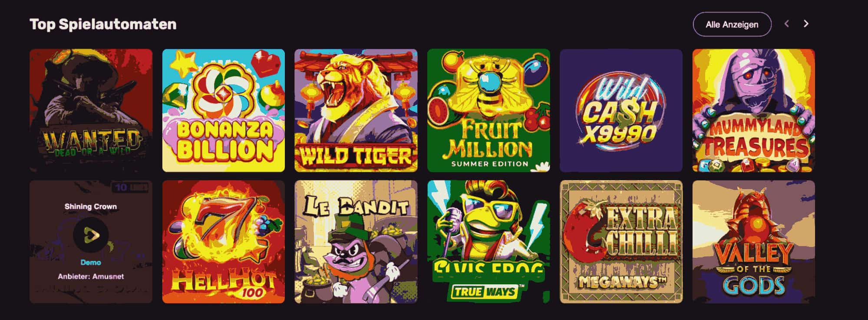868x320 pixels.
Task: Select the Hell Hot 100 slot
Action: (224, 242)
